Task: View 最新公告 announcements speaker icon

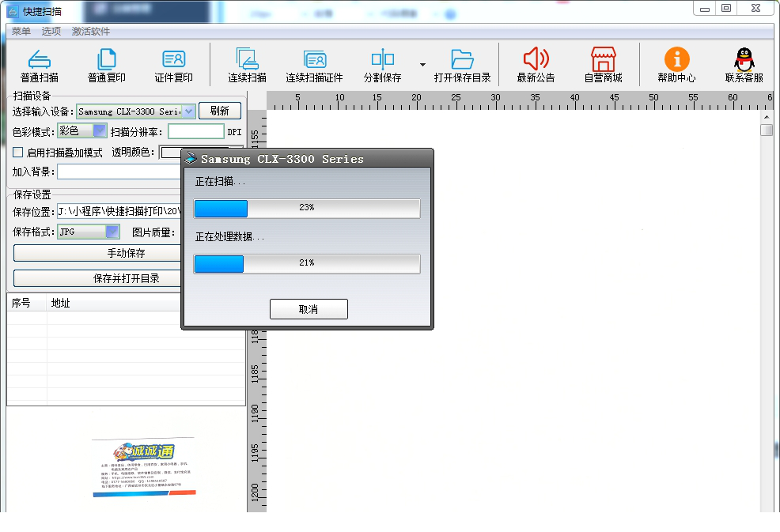Action: point(536,59)
